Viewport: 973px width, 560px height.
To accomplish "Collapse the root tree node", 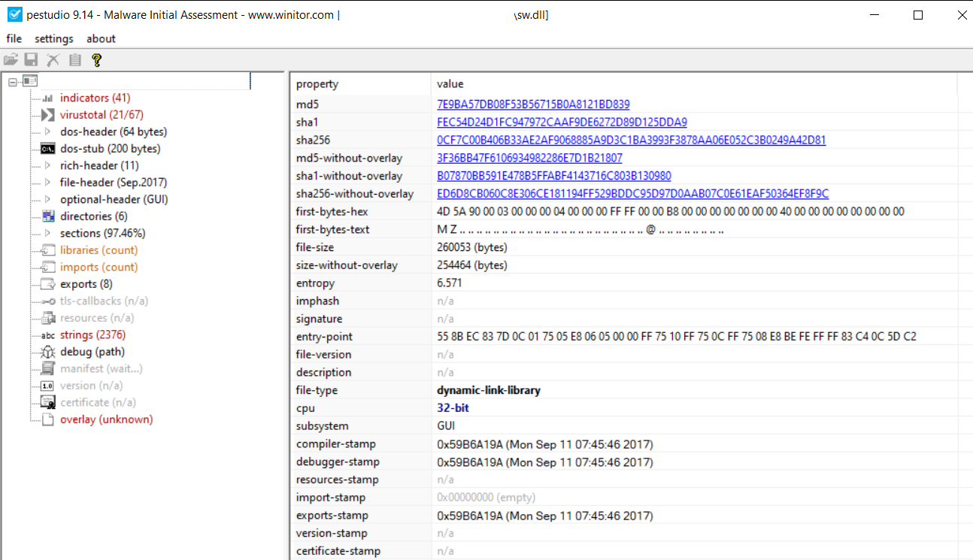I will (x=13, y=81).
